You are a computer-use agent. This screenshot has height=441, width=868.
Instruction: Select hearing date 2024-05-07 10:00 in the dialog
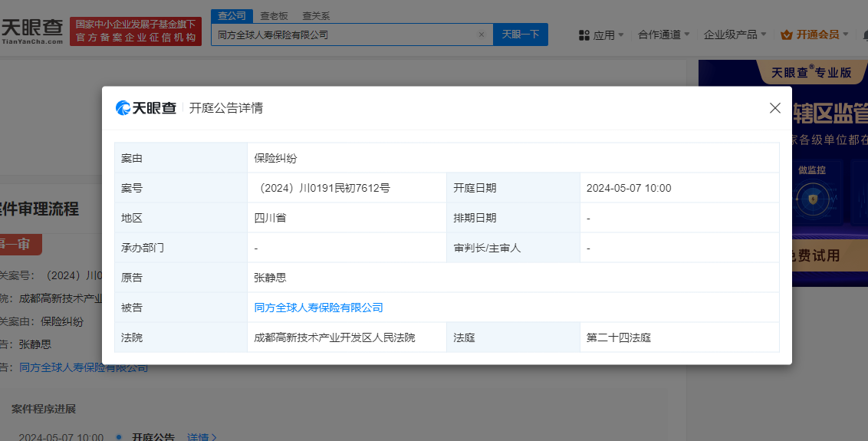[629, 188]
